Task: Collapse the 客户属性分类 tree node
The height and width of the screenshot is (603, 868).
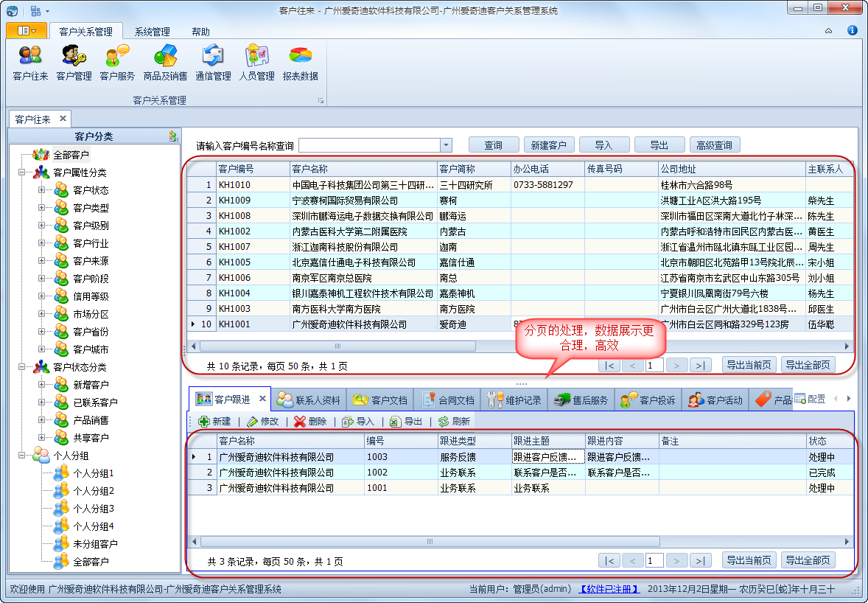Action: pyautogui.click(x=21, y=172)
